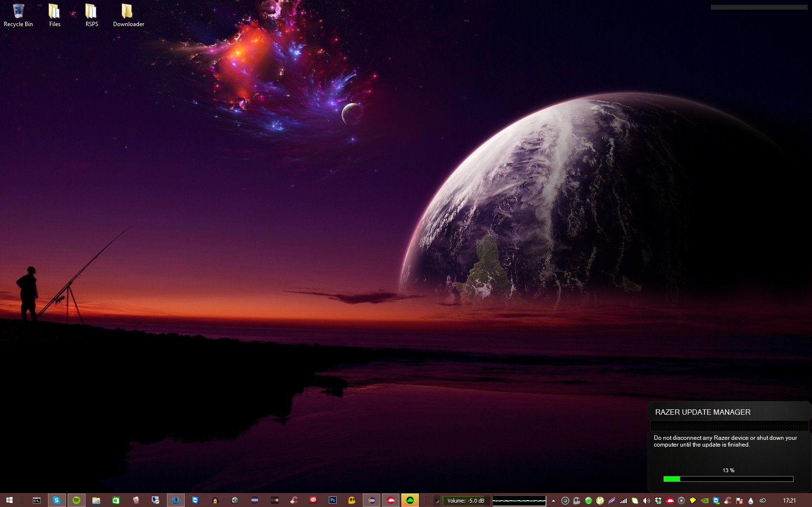This screenshot has width=812, height=507.
Task: Switch to green circle app highlighted in taskbar
Action: pos(410,500)
